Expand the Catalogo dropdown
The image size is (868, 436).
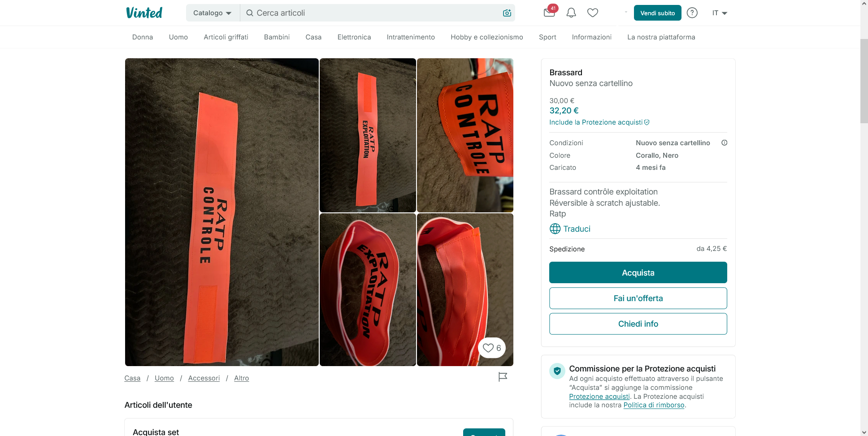213,13
